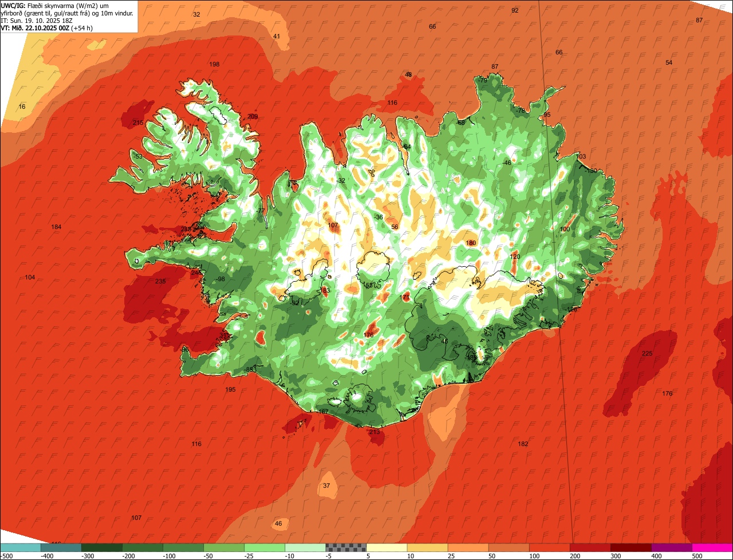Select the pale yellow 5 to 10 swatch
Screen dimensions: 733x560
[x=386, y=547]
